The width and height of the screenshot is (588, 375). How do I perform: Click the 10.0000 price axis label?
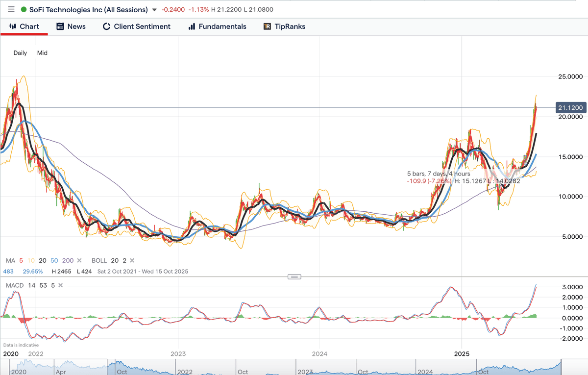click(570, 197)
